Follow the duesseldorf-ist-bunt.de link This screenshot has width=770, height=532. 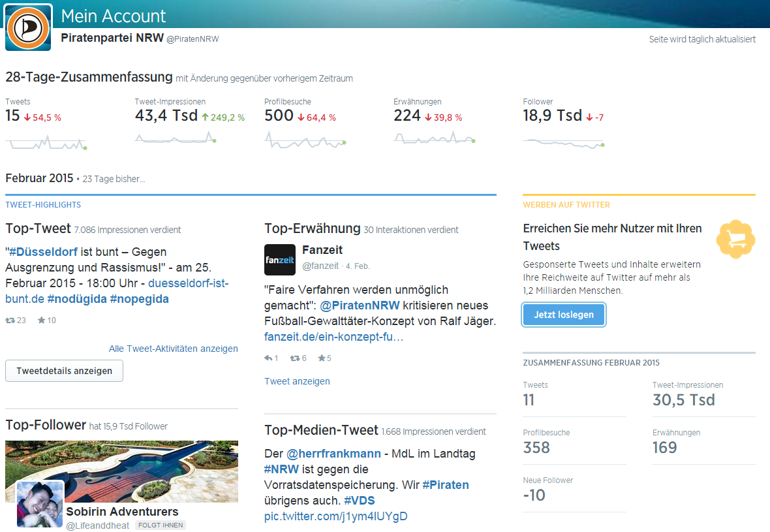tap(117, 291)
